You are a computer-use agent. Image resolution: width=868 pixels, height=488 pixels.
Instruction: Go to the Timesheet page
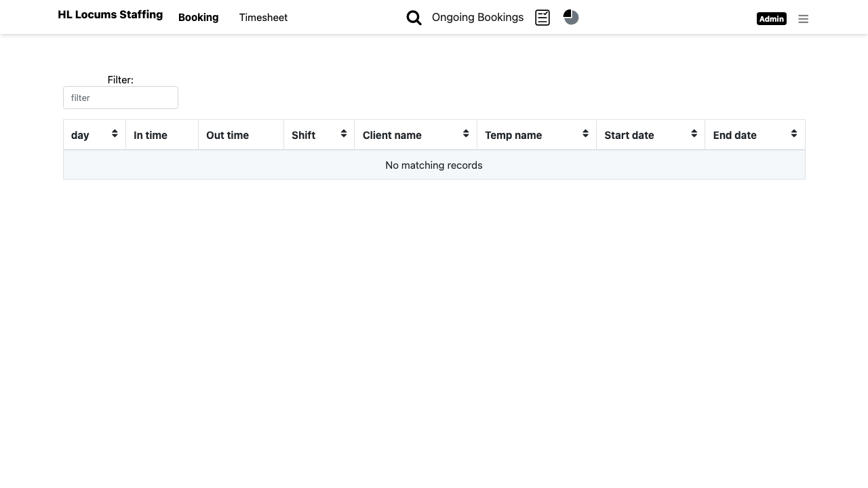pos(263,18)
